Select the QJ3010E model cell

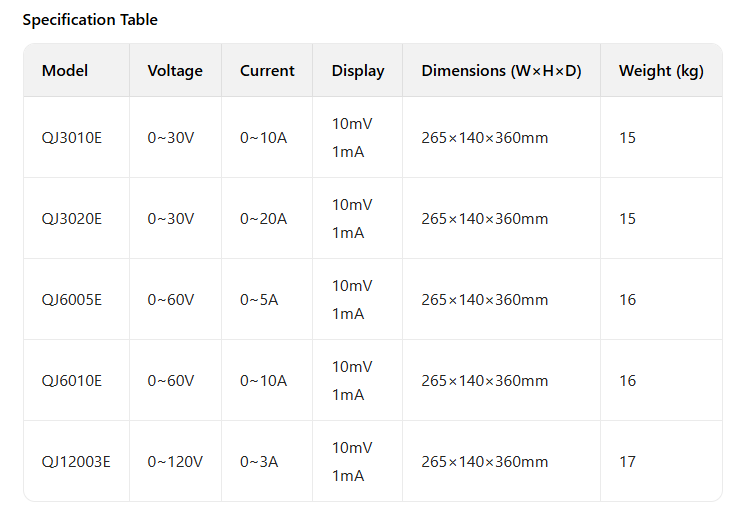tap(72, 138)
